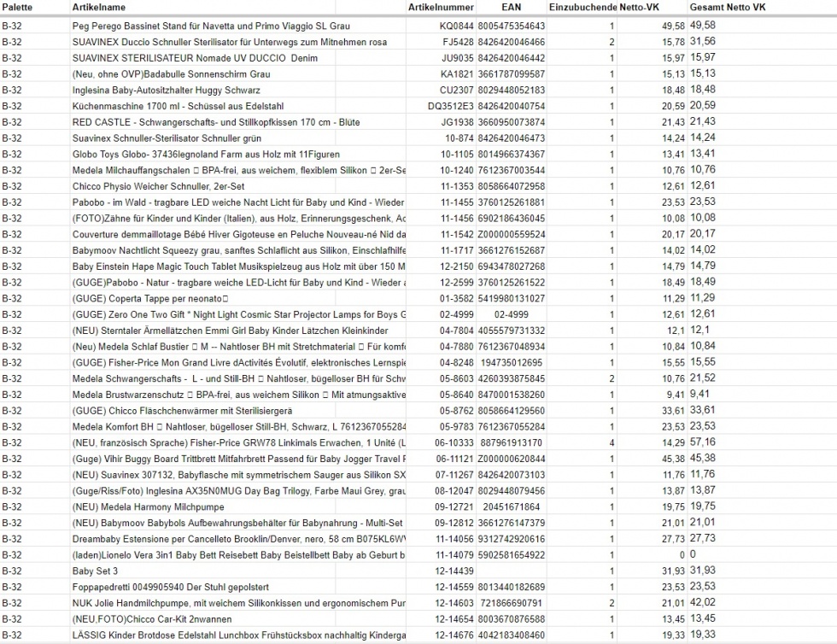Viewport: 837px width, 644px height.
Task: Select the SUAVINEX STERILISATEUR Nomade UV DUCCIO Denim cell
Action: [195, 58]
